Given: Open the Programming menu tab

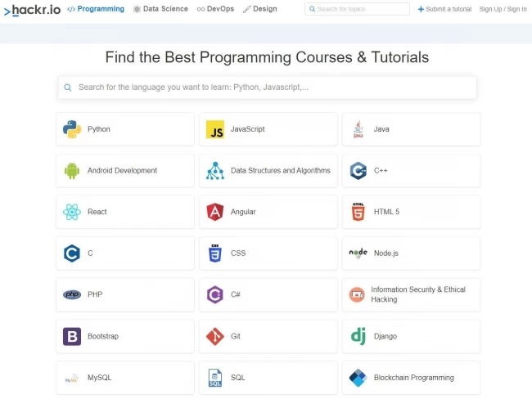Looking at the screenshot, I should [x=96, y=9].
